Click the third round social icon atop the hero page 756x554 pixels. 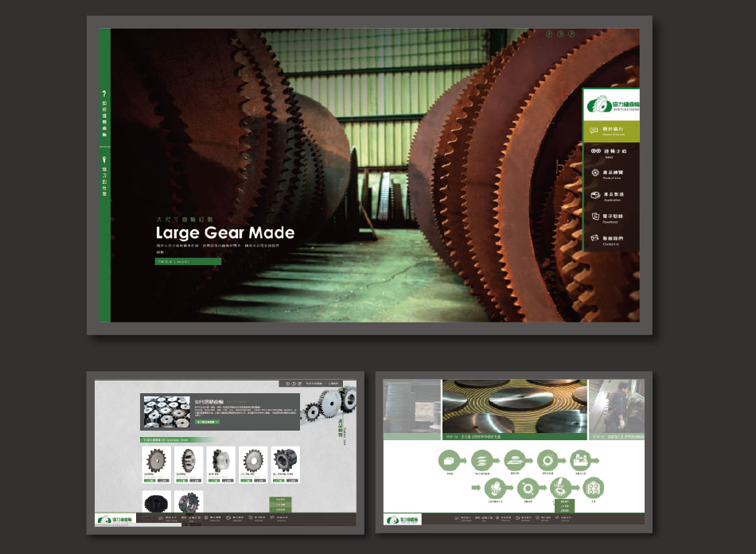point(572,33)
